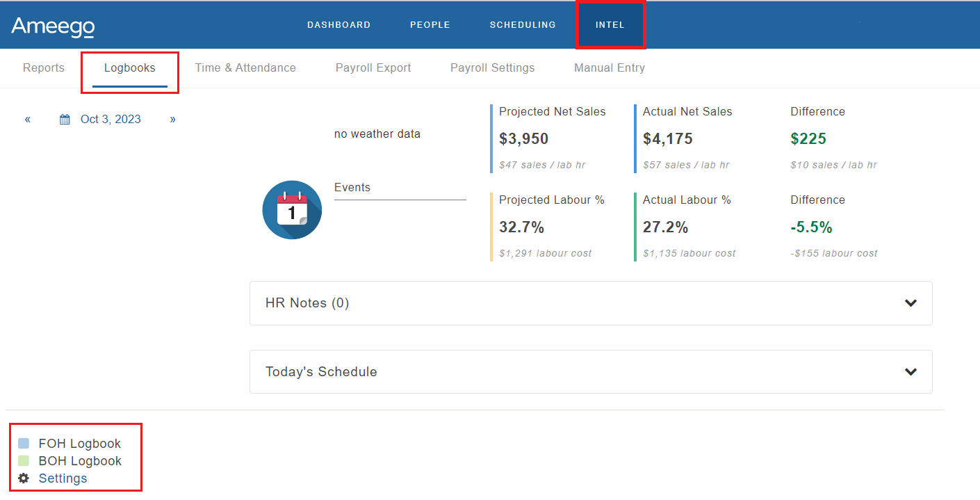Open the People section
Screen dimensions: 980x500
point(430,24)
